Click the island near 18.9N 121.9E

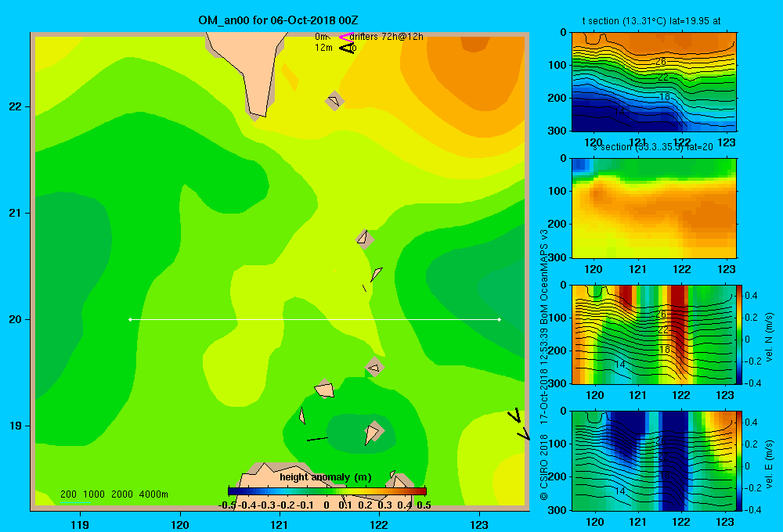tap(373, 432)
